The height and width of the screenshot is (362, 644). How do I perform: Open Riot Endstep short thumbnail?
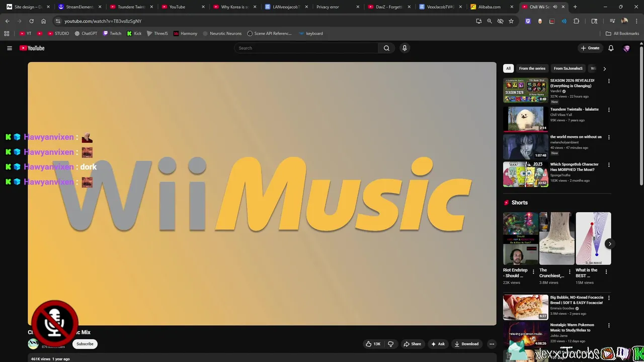coord(521,238)
